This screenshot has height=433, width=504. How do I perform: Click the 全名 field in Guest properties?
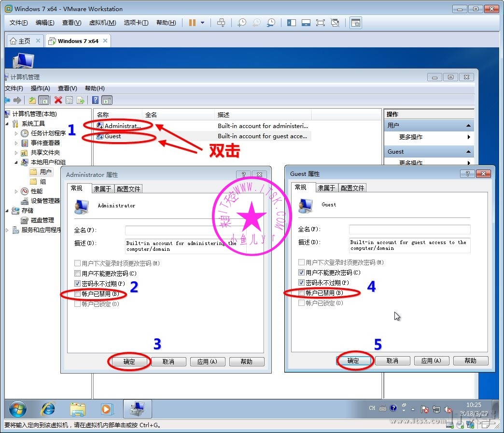click(409, 229)
